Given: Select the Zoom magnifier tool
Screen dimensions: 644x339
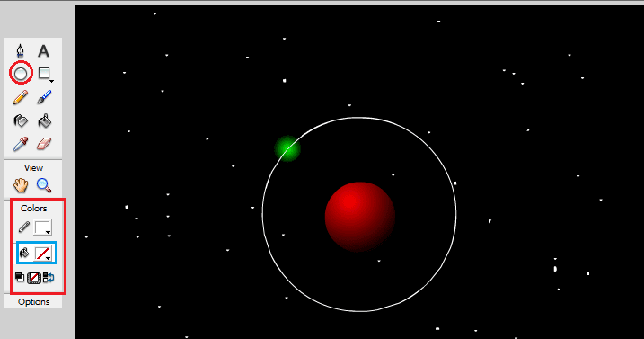Looking at the screenshot, I should (44, 185).
